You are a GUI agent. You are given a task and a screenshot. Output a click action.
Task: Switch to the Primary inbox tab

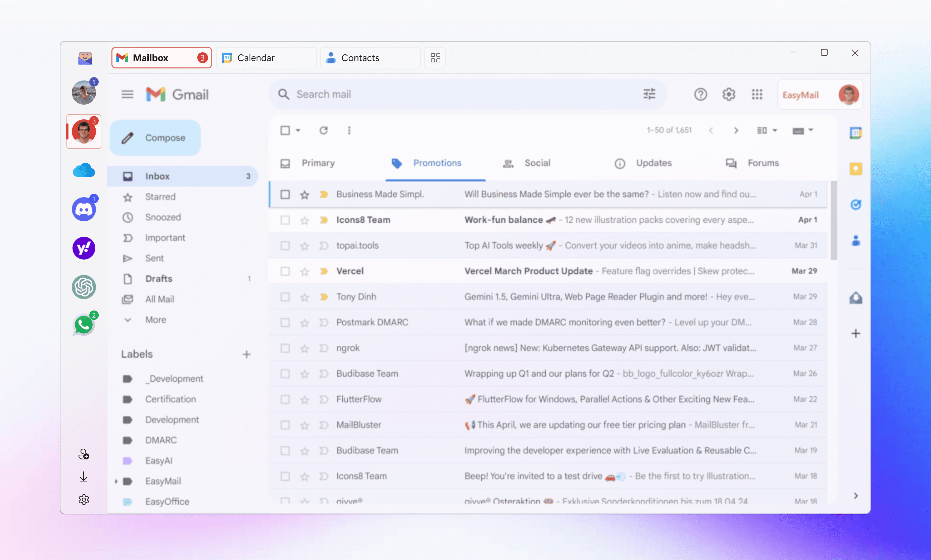(318, 163)
